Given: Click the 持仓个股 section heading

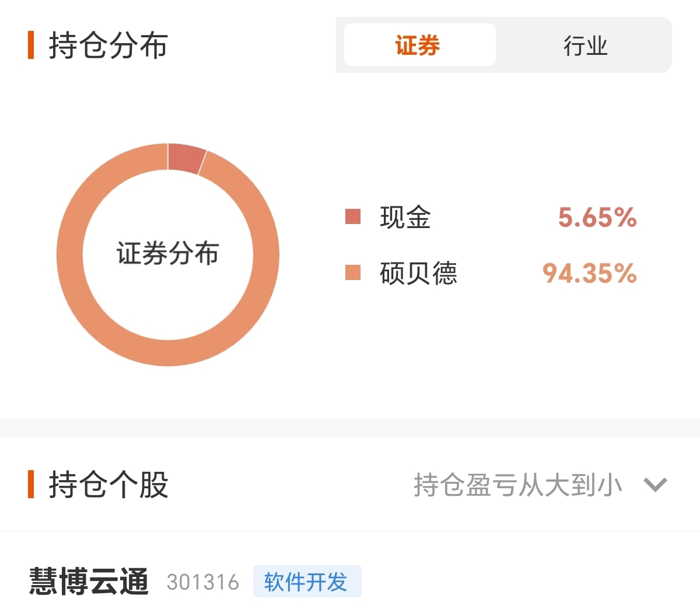Looking at the screenshot, I should [108, 485].
